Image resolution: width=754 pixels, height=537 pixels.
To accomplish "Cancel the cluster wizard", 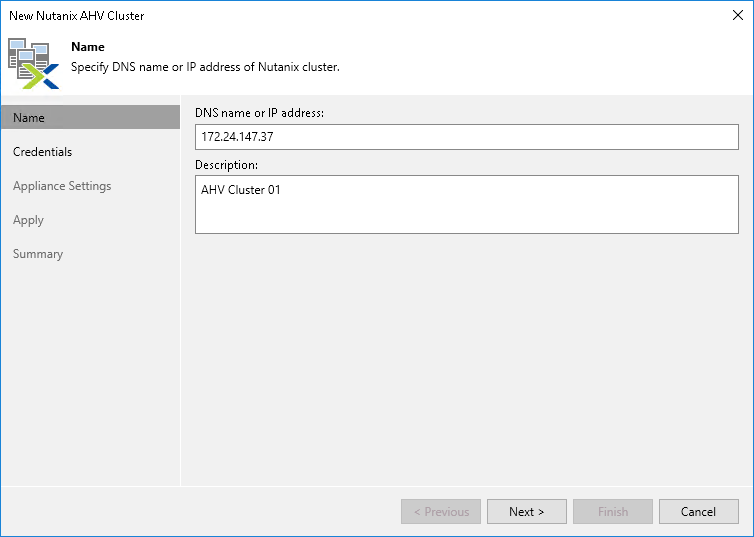I will (x=699, y=512).
